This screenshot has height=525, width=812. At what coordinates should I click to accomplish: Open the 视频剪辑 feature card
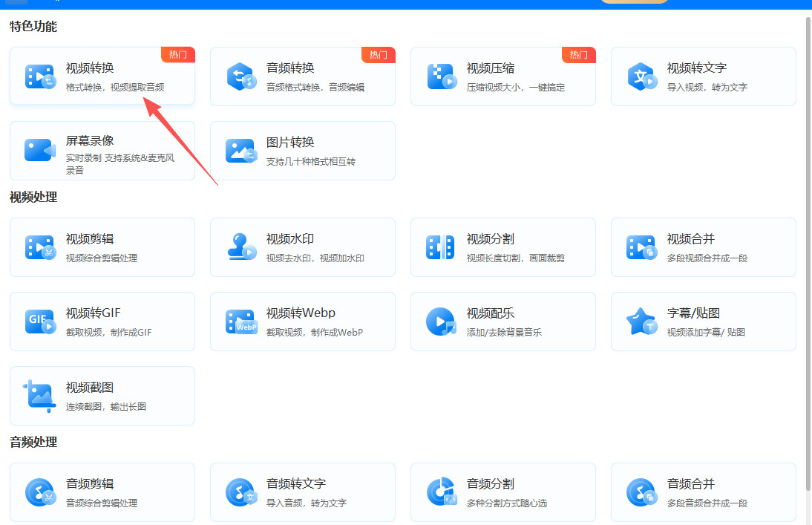[102, 247]
